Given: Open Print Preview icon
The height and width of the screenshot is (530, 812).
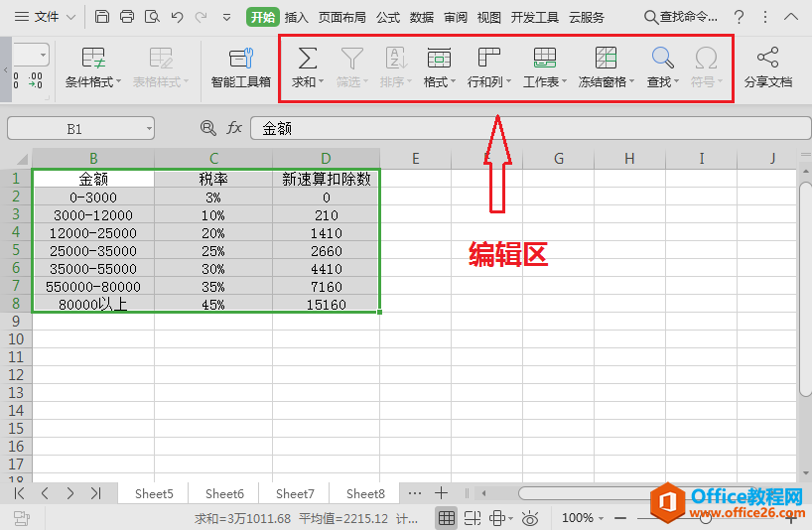Looking at the screenshot, I should (152, 17).
